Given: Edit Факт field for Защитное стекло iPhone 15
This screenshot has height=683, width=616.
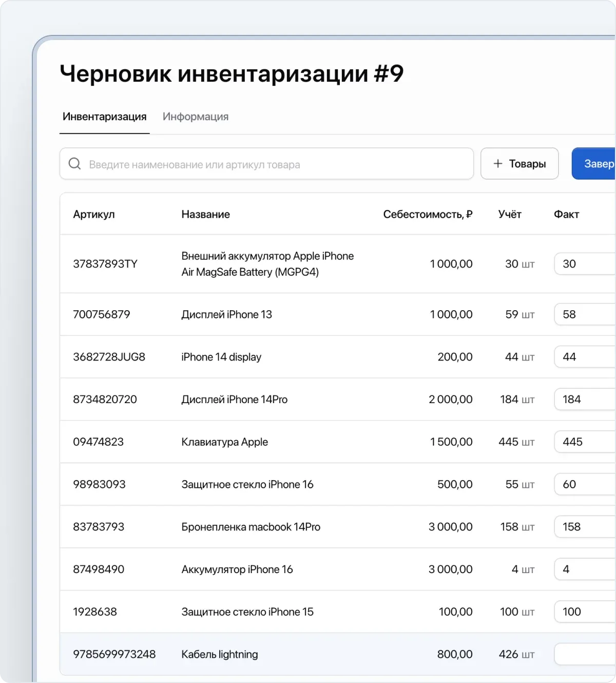Looking at the screenshot, I should (x=585, y=612).
